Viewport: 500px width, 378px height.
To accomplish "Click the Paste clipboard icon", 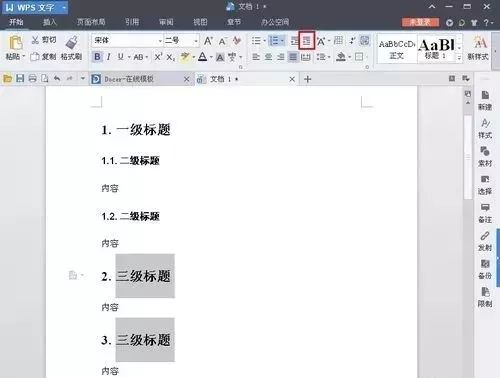I will [x=15, y=42].
